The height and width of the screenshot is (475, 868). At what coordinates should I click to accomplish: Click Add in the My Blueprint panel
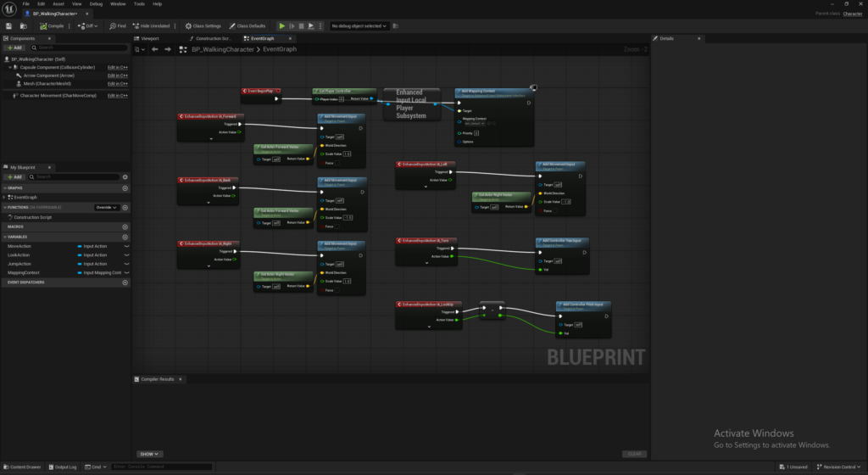pos(15,177)
